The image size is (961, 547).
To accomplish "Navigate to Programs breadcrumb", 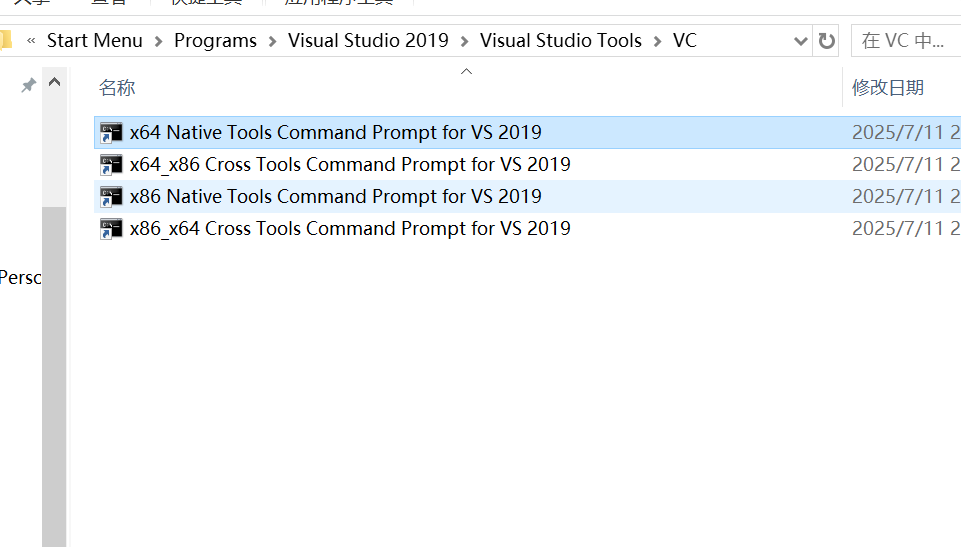I will click(x=215, y=40).
